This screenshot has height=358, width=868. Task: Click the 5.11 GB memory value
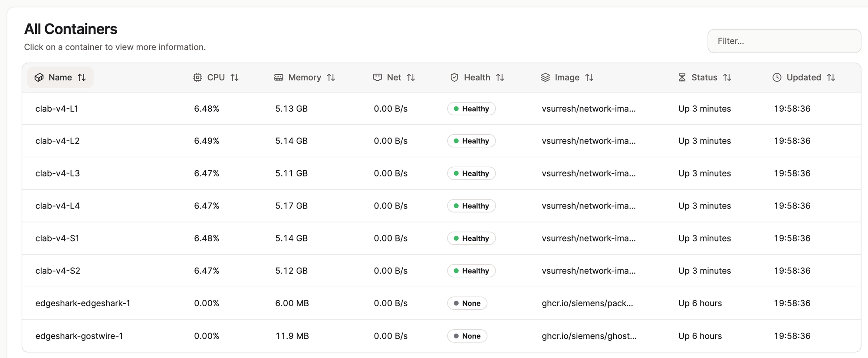(x=291, y=173)
